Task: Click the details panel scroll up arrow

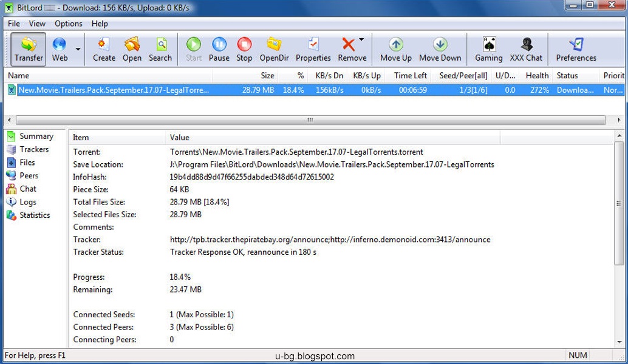Action: (x=619, y=136)
